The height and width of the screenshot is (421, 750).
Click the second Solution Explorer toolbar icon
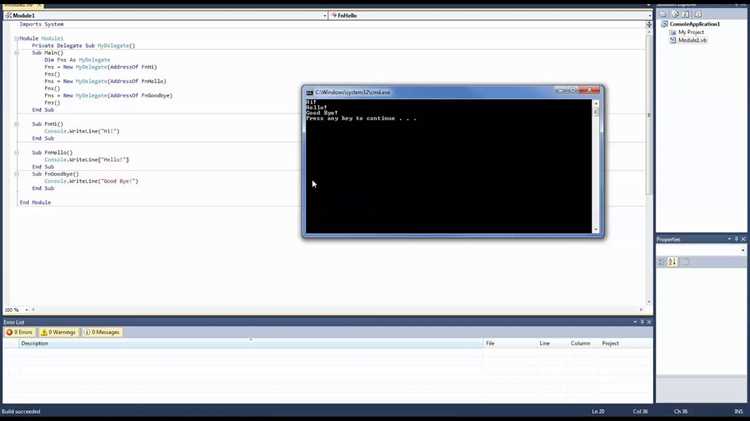click(675, 14)
